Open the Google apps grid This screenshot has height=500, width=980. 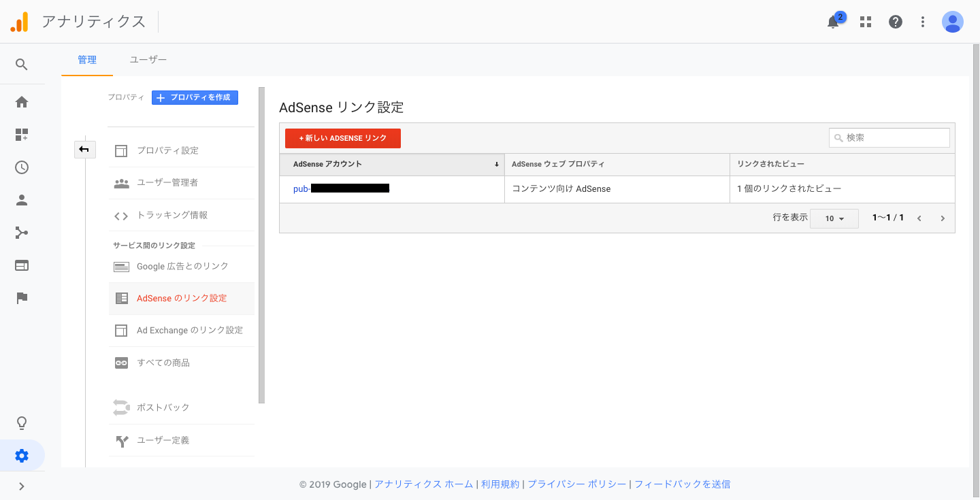866,22
